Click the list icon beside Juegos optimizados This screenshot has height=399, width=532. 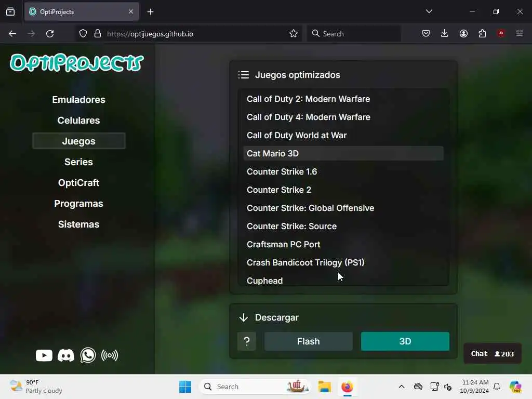click(244, 75)
